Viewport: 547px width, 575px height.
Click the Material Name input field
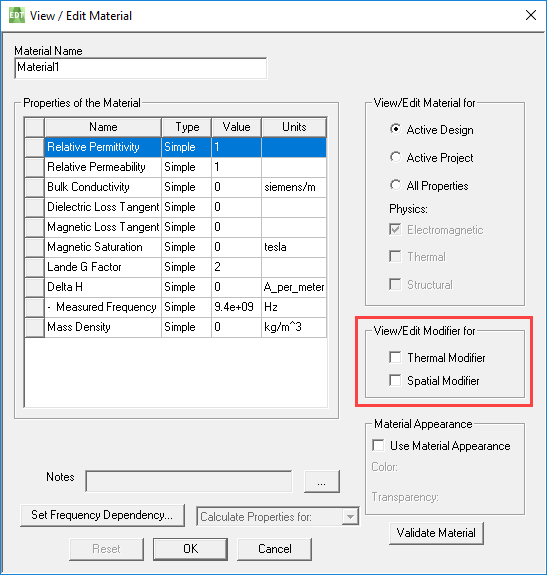[141, 68]
